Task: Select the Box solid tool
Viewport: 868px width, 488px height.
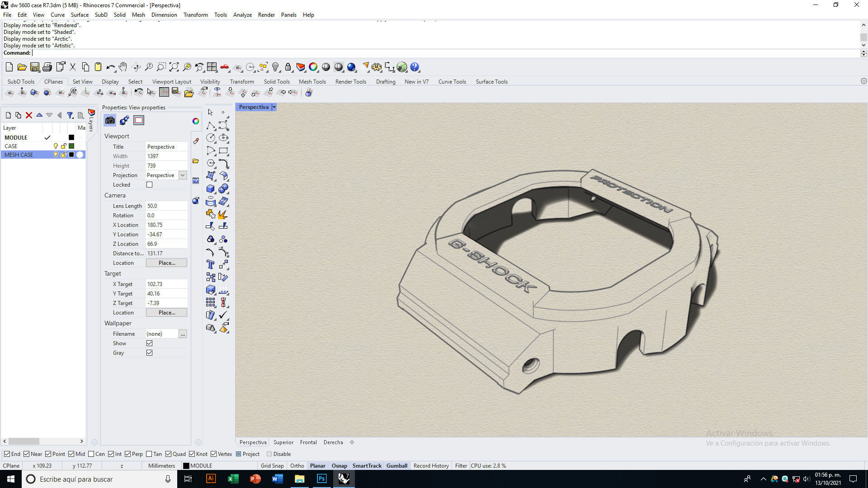Action: (x=211, y=189)
